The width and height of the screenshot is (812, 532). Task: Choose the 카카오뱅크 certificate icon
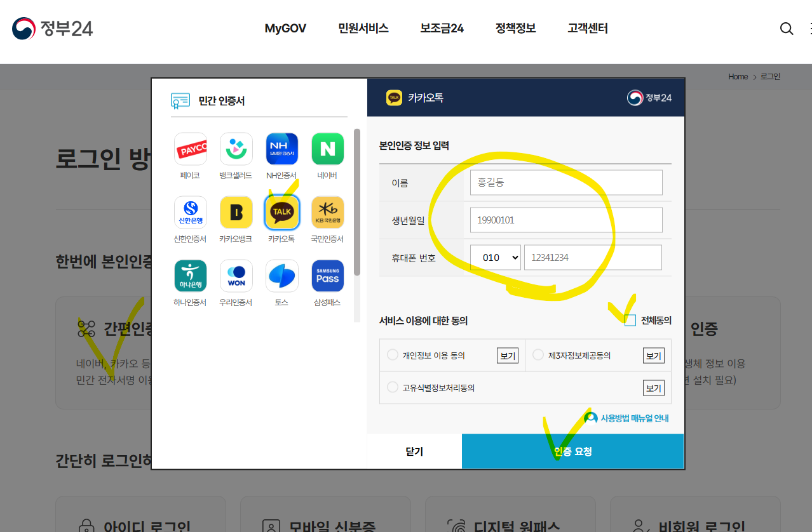coord(236,212)
